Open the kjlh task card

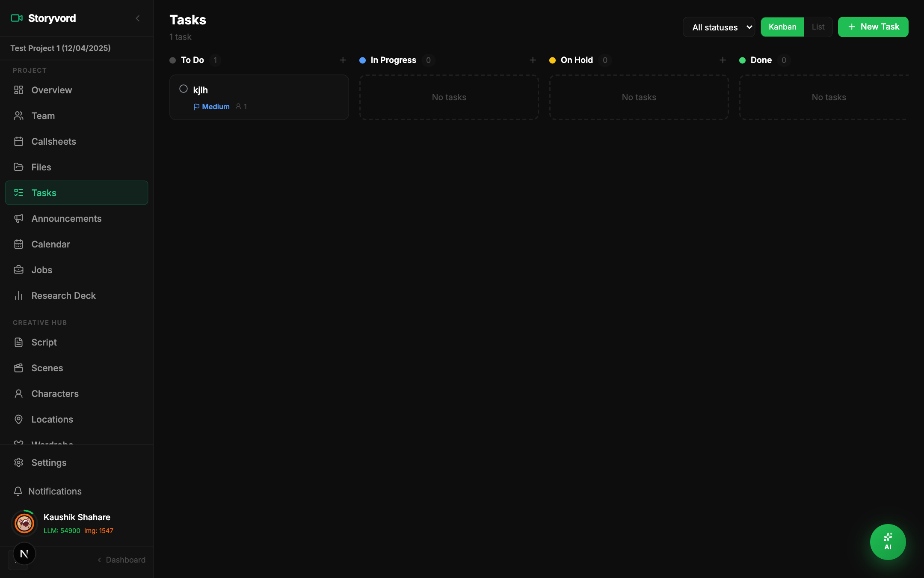pyautogui.click(x=259, y=97)
